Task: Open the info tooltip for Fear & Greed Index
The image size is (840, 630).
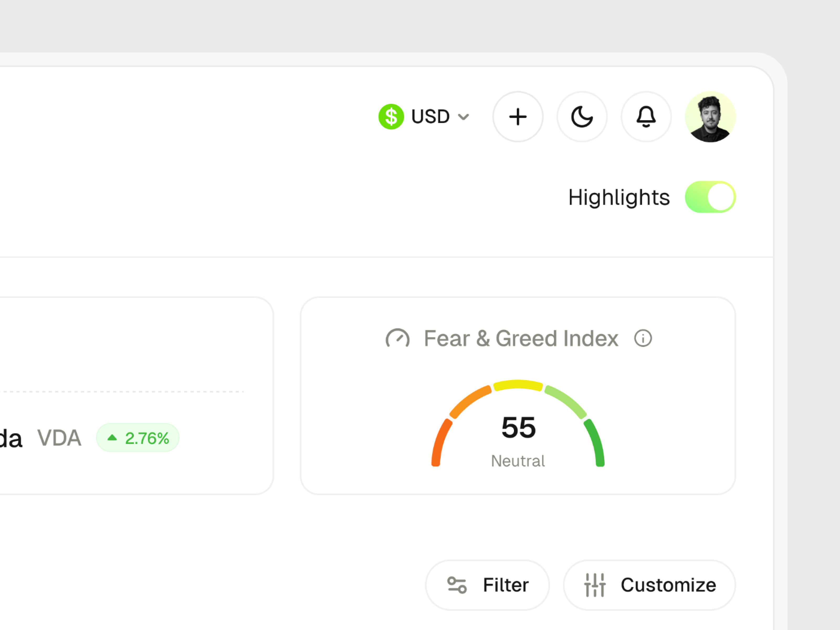Action: 643,338
